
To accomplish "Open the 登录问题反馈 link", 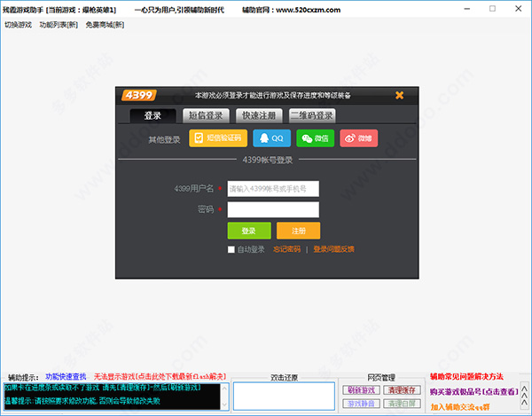I will [333, 249].
